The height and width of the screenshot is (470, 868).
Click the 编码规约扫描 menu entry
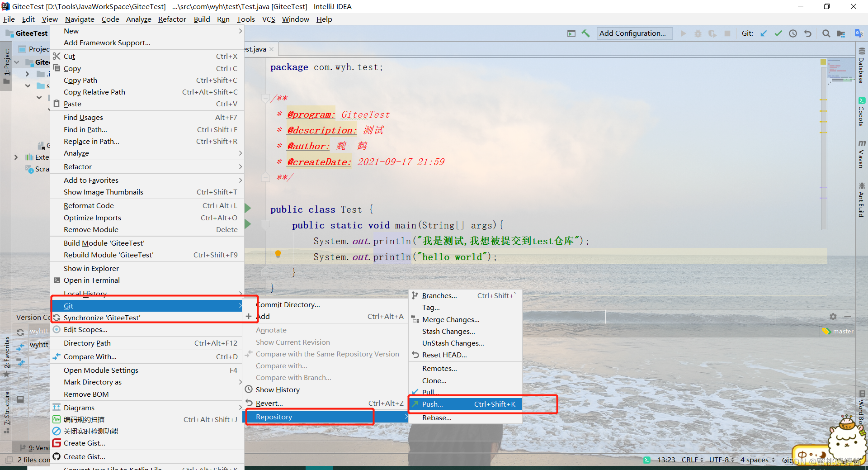click(x=147, y=419)
